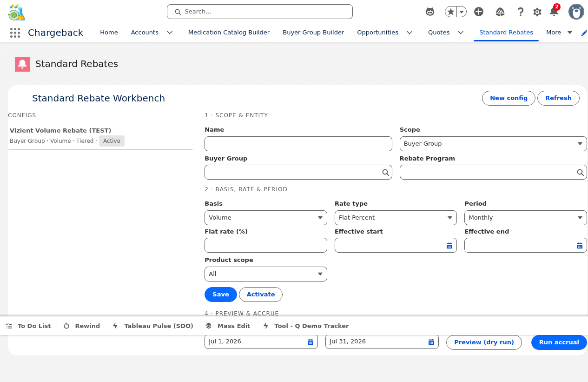Open the Accounts tab
The width and height of the screenshot is (588, 382).
coord(145,33)
